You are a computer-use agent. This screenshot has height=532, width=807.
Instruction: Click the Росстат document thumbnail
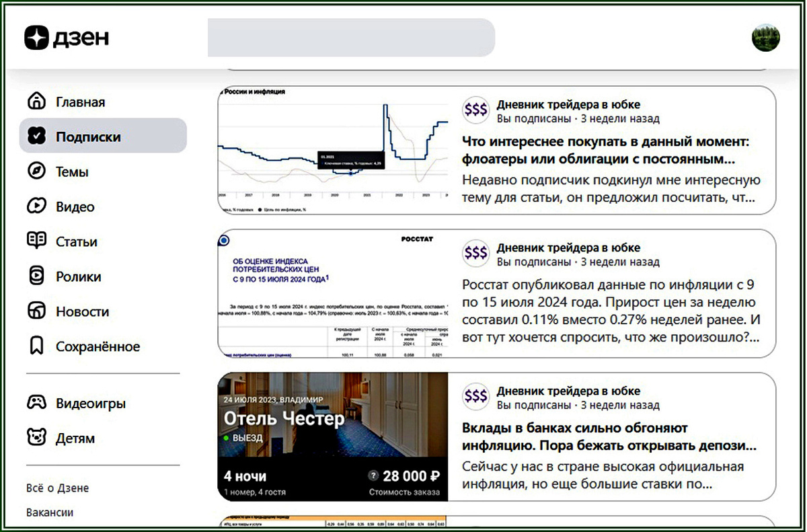[333, 293]
